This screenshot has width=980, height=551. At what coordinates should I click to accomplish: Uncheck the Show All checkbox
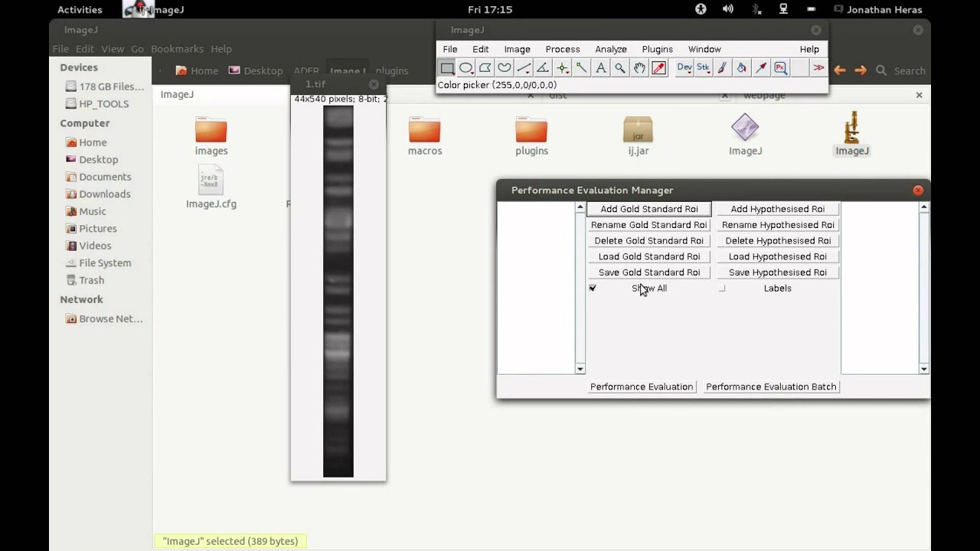pyautogui.click(x=593, y=289)
